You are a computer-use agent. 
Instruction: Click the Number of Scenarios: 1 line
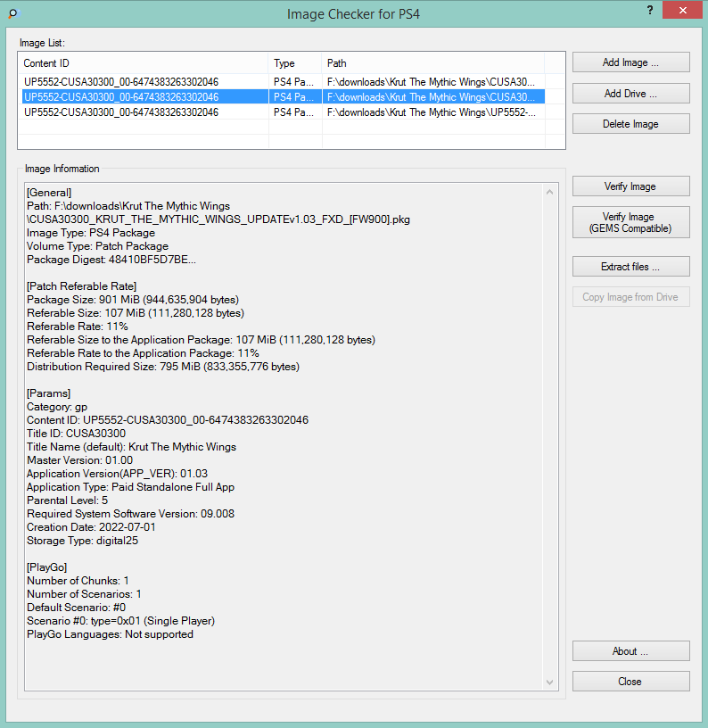tap(84, 594)
